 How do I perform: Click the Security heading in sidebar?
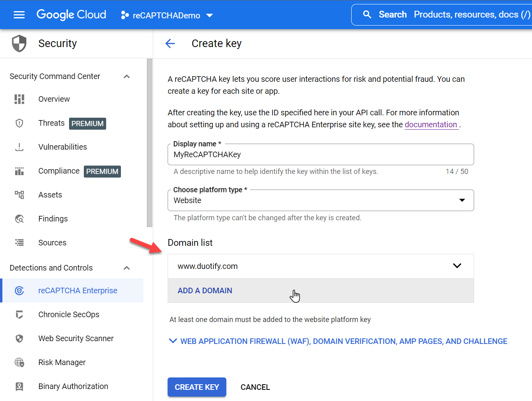pos(57,43)
